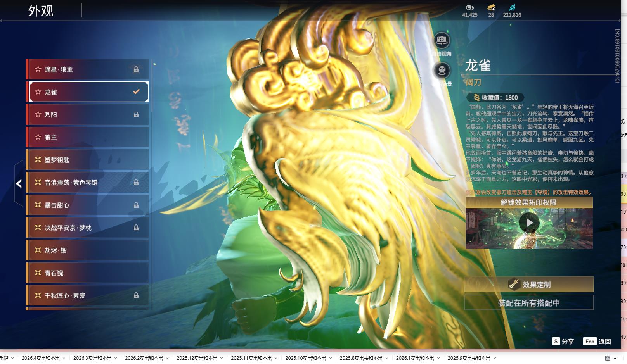Image resolution: width=627 pixels, height=364 pixels.
Task: Click the free camera view (自由视角) icon
Action: (442, 40)
